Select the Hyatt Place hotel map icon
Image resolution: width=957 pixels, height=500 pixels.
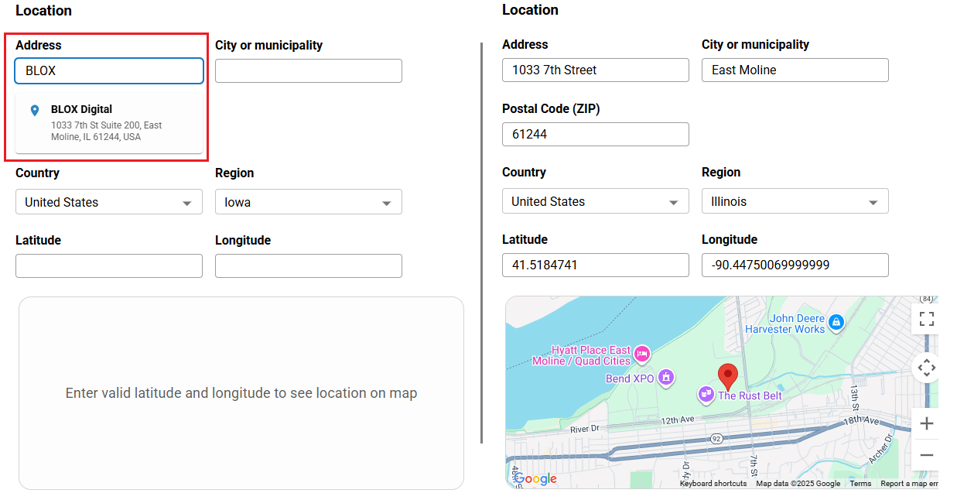click(642, 353)
